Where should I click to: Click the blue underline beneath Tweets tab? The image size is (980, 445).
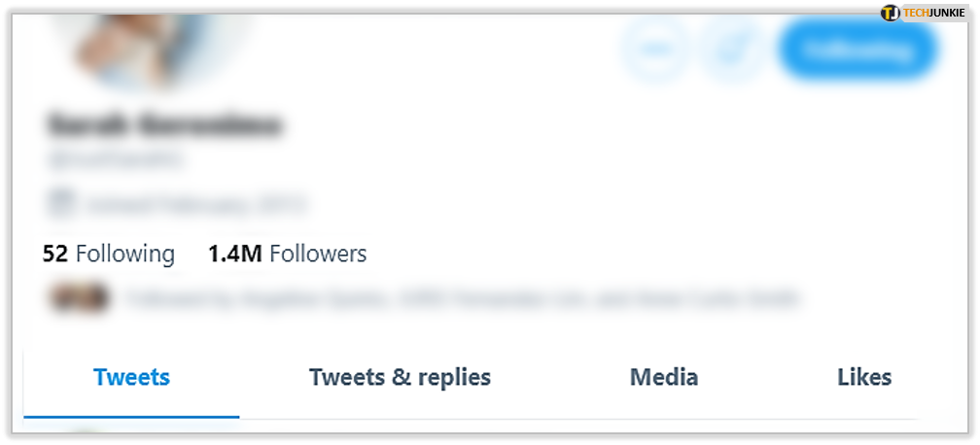click(132, 416)
